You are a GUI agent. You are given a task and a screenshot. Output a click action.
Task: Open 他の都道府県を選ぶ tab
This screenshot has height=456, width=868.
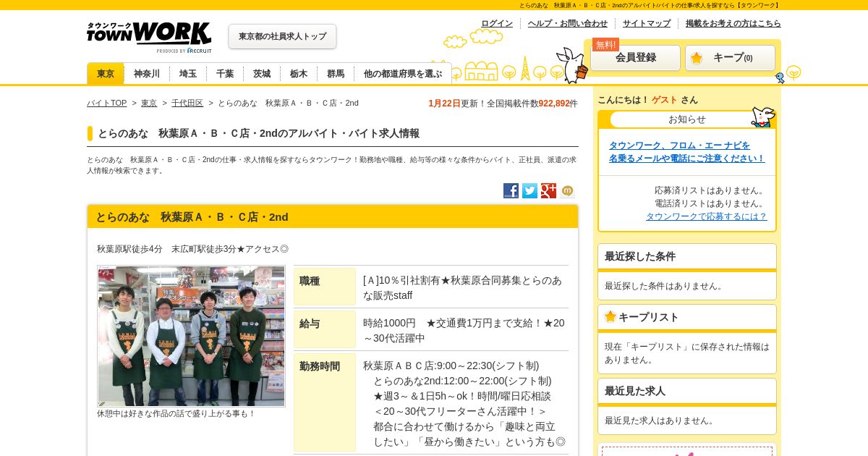pos(403,73)
